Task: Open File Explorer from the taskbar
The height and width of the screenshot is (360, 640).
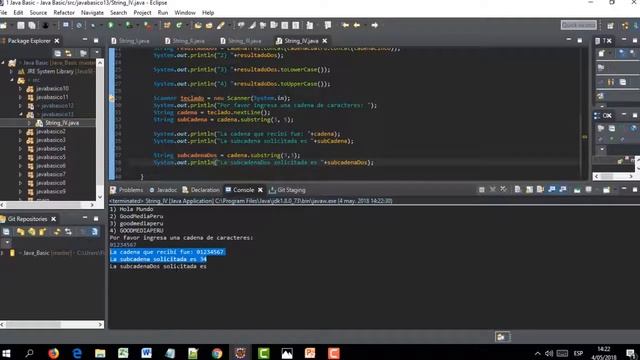Action: click(100, 353)
